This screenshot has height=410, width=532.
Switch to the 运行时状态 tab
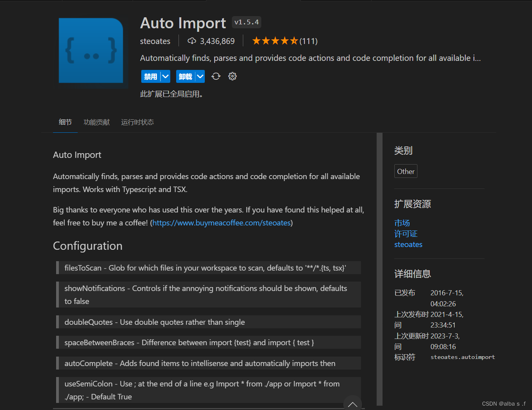tap(137, 122)
